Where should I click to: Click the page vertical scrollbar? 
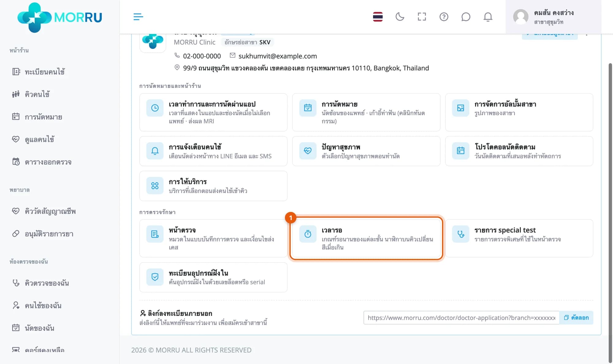[610, 213]
